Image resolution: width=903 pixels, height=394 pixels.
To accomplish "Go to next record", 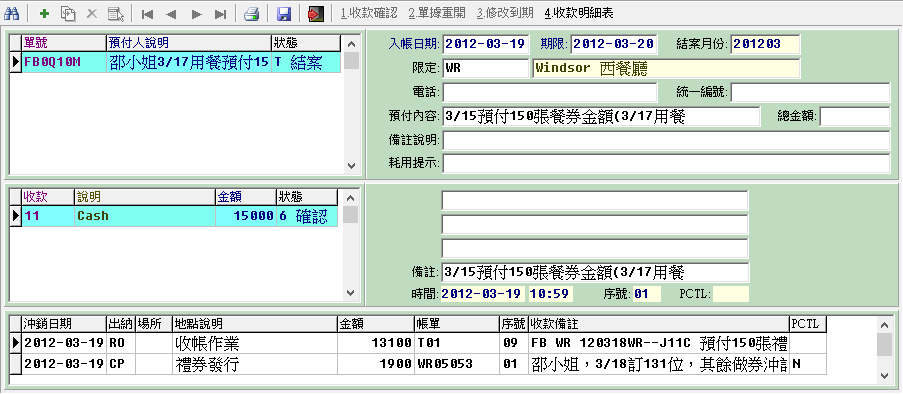I will [x=196, y=14].
